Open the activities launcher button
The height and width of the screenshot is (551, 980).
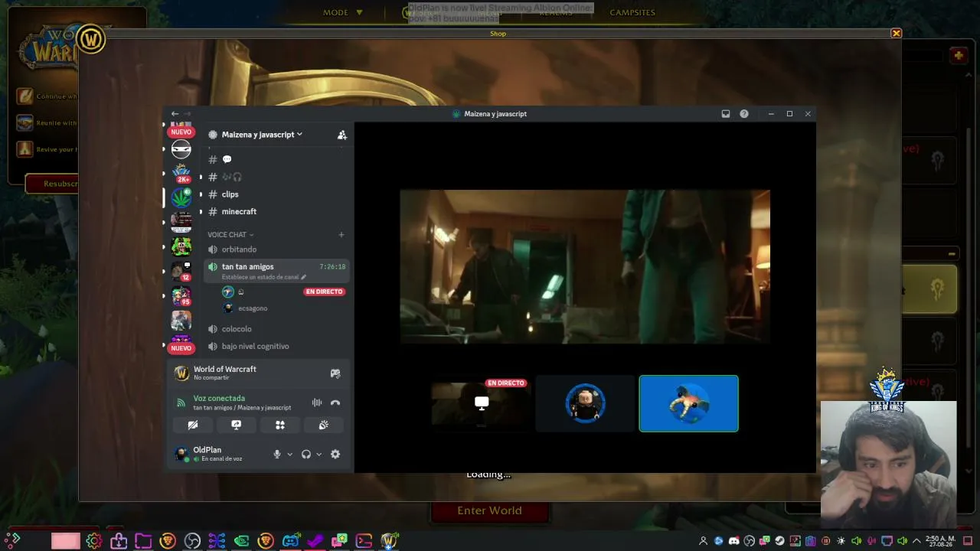280,425
